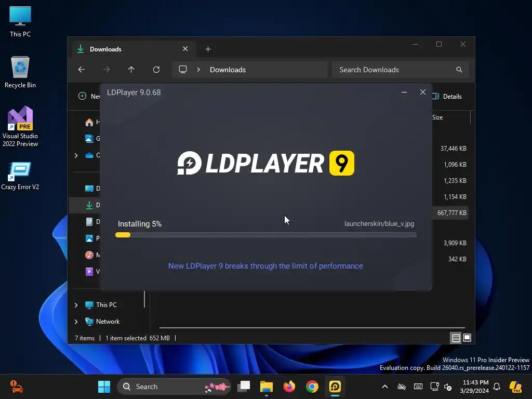
Task: Click the New LDPlayer 9 performance text
Action: click(x=265, y=266)
